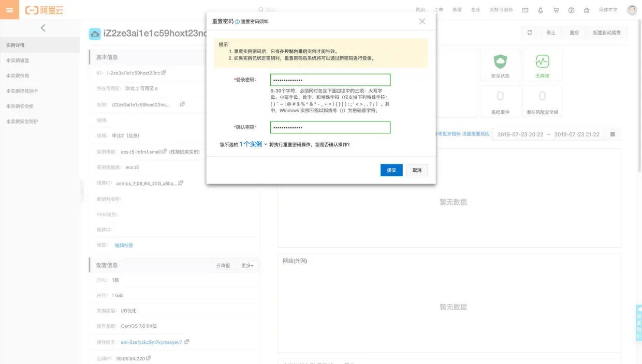This screenshot has height=364, width=642.
Task: Click the 登录密码 password input field
Action: (x=330, y=80)
